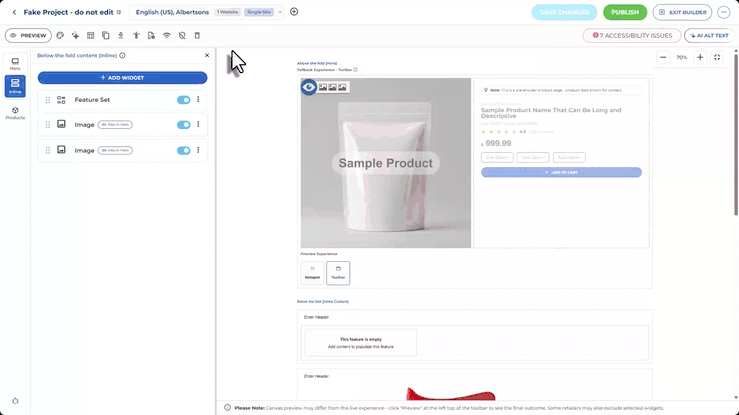Click the circled plus icon to add a site
The width and height of the screenshot is (739, 415).
coord(294,12)
